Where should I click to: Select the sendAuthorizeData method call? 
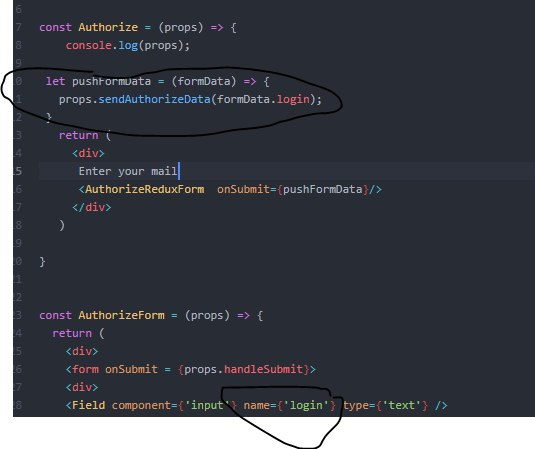[154, 99]
